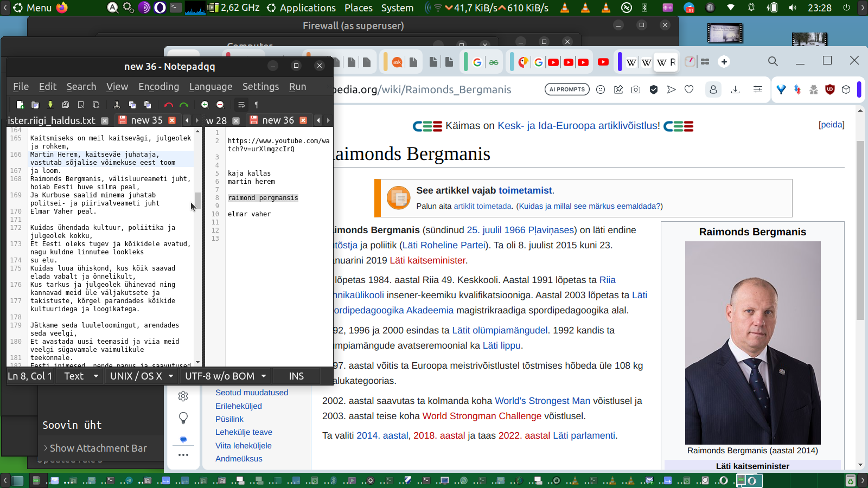Click the Zoom Out magnifier in Notepadqq
This screenshot has width=868, height=488.
[220, 105]
